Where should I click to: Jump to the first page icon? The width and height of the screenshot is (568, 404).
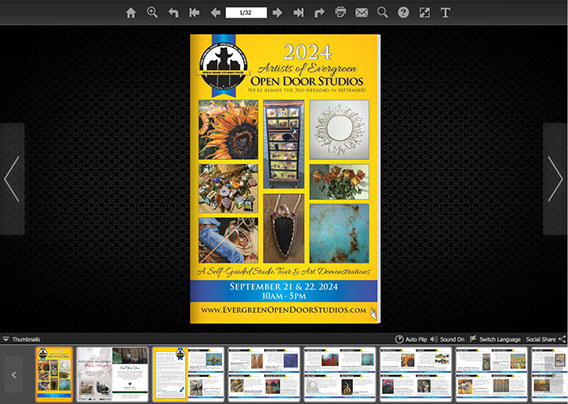click(195, 13)
